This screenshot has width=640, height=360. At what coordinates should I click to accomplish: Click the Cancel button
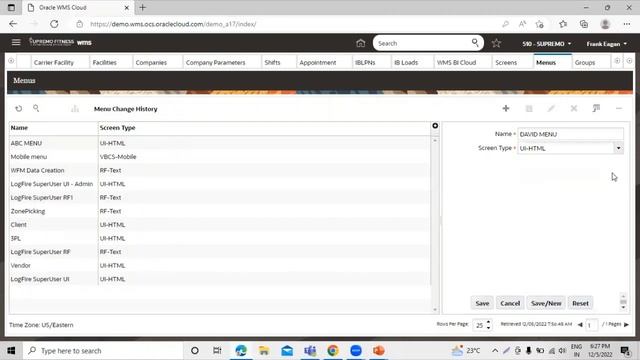510,303
